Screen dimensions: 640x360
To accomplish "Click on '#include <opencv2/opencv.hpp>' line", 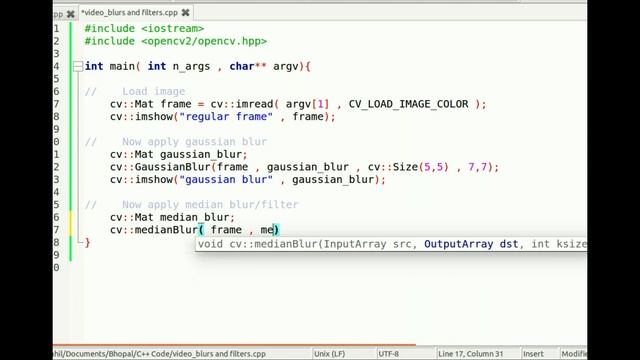I will 176,41.
